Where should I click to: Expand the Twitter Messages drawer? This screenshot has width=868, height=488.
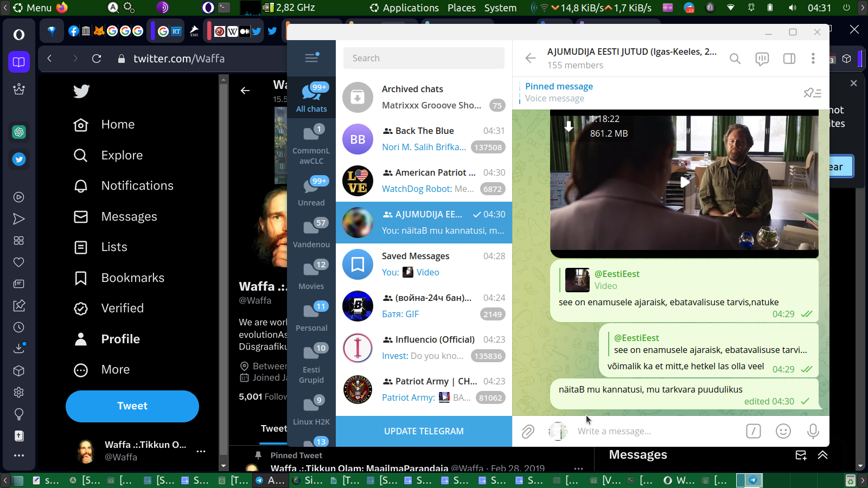pos(823,455)
